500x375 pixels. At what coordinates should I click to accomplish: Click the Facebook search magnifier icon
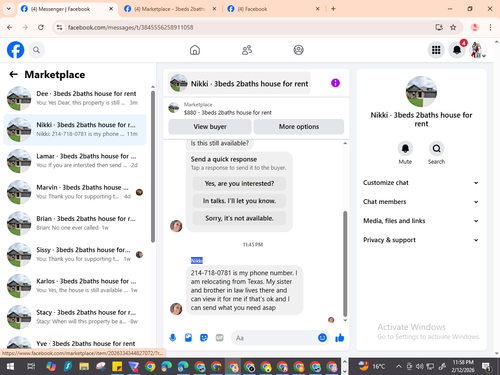36,50
